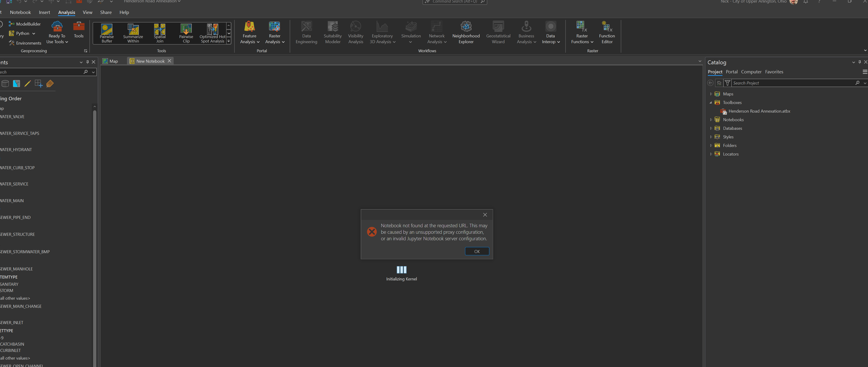The height and width of the screenshot is (367, 868).
Task: Collapse the Toolboxes tree item
Action: (x=711, y=102)
